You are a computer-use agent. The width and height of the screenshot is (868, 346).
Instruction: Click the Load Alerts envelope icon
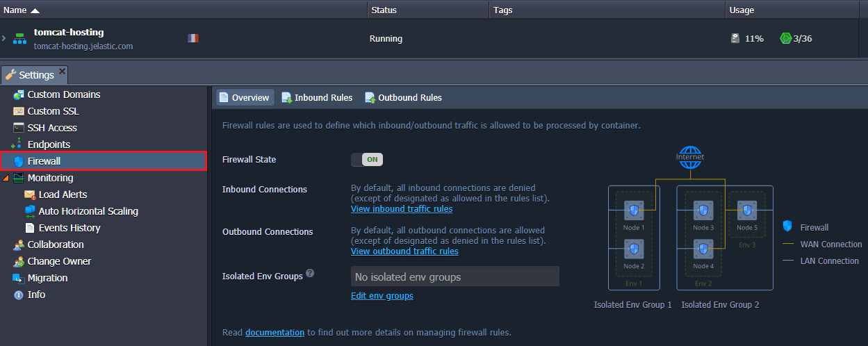(30, 195)
